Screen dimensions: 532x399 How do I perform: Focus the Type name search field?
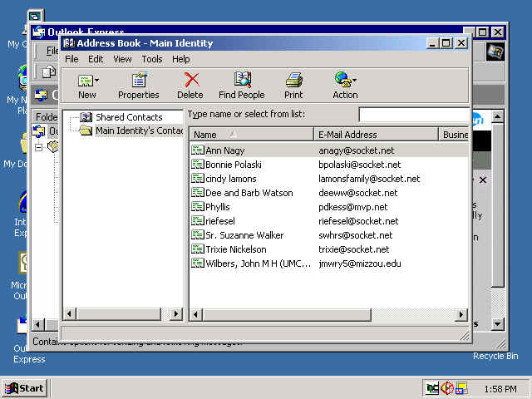[414, 115]
